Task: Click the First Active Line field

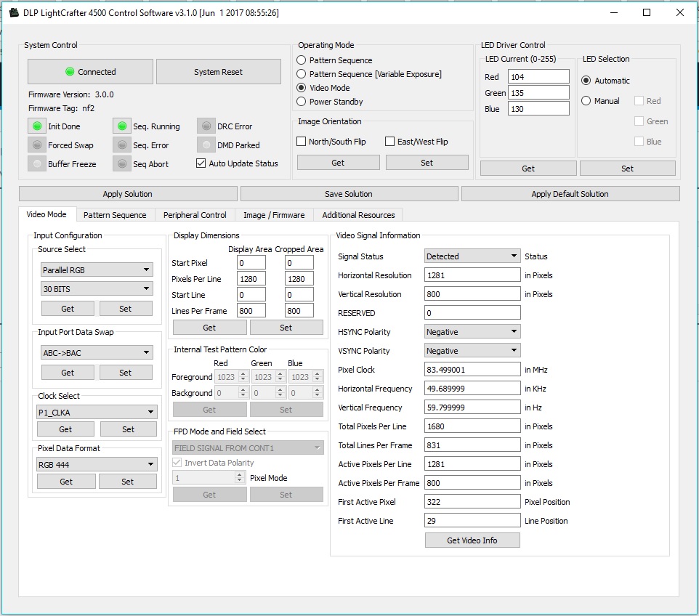Action: click(x=472, y=520)
